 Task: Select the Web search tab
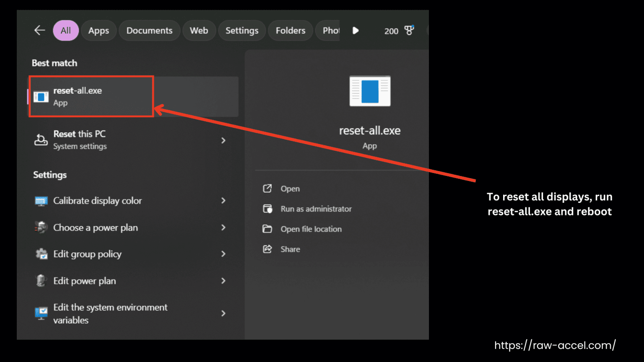pos(199,30)
